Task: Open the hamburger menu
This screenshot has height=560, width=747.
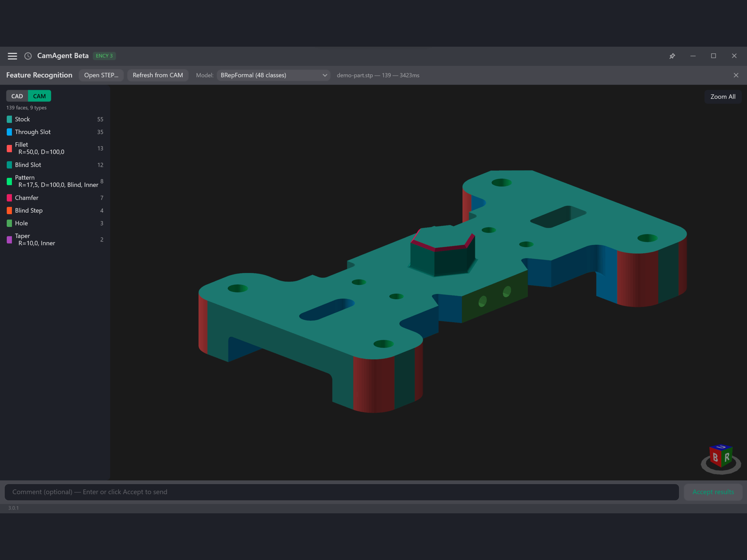Action: pyautogui.click(x=13, y=56)
